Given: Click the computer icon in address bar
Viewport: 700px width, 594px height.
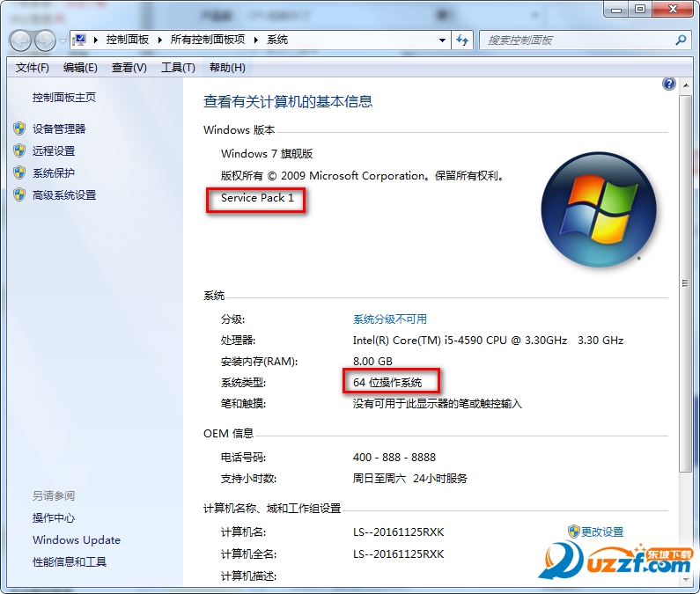Looking at the screenshot, I should 80,40.
